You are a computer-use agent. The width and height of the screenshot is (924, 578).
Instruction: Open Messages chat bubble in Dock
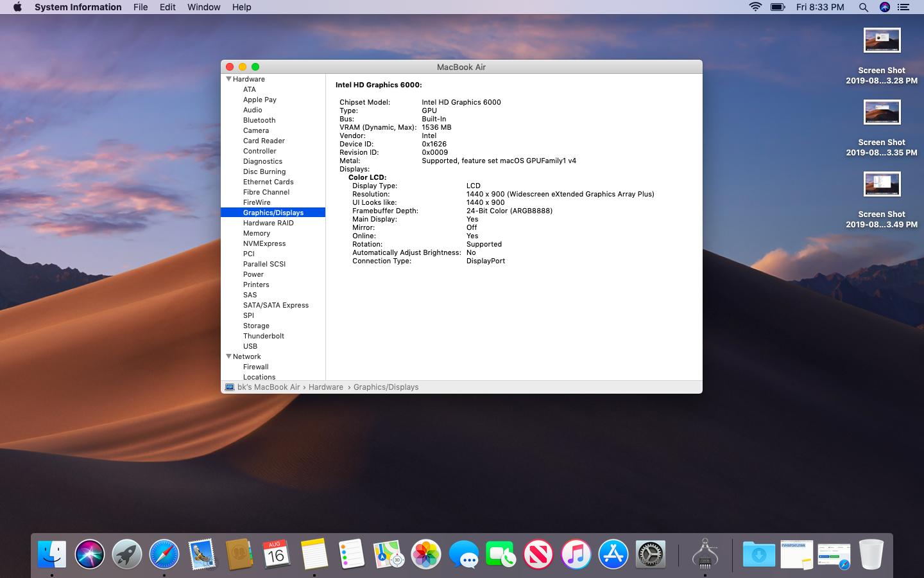tap(463, 554)
